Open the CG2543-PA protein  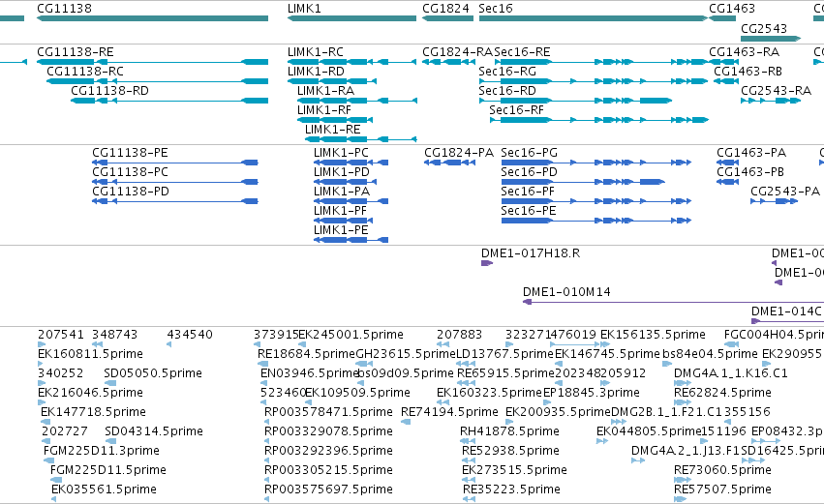[785, 192]
